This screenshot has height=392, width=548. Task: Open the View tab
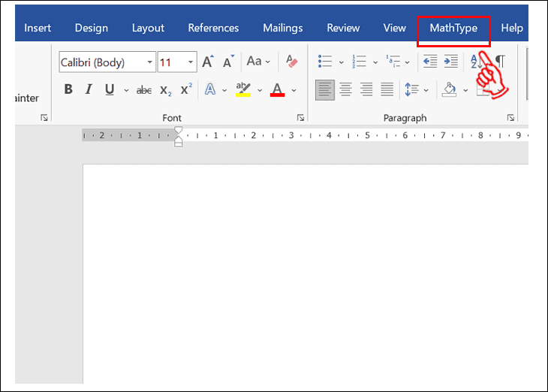395,29
